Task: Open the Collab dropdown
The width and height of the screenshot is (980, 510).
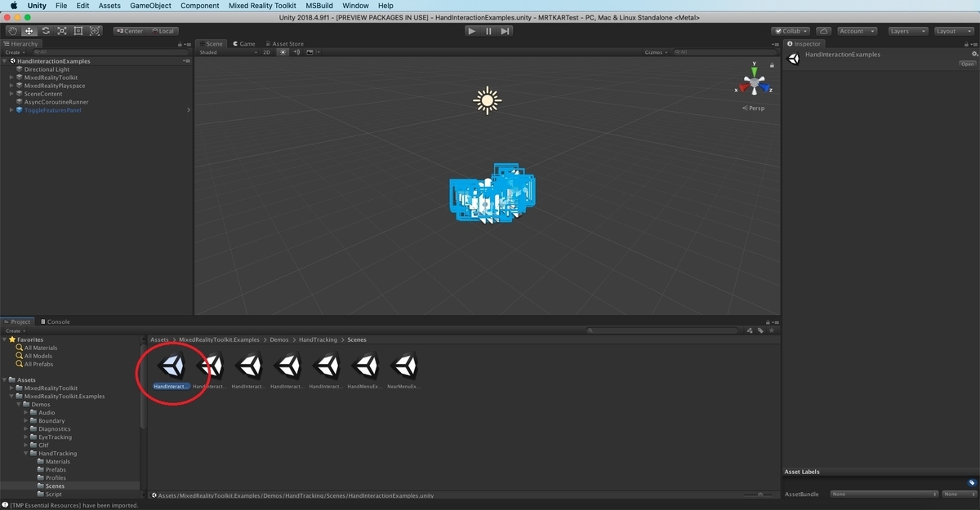Action: pos(791,31)
